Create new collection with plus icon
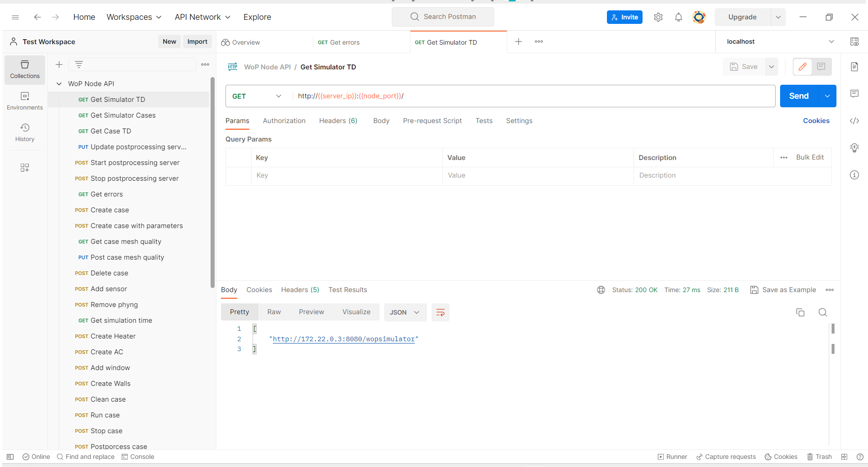This screenshot has height=467, width=868. [x=59, y=64]
